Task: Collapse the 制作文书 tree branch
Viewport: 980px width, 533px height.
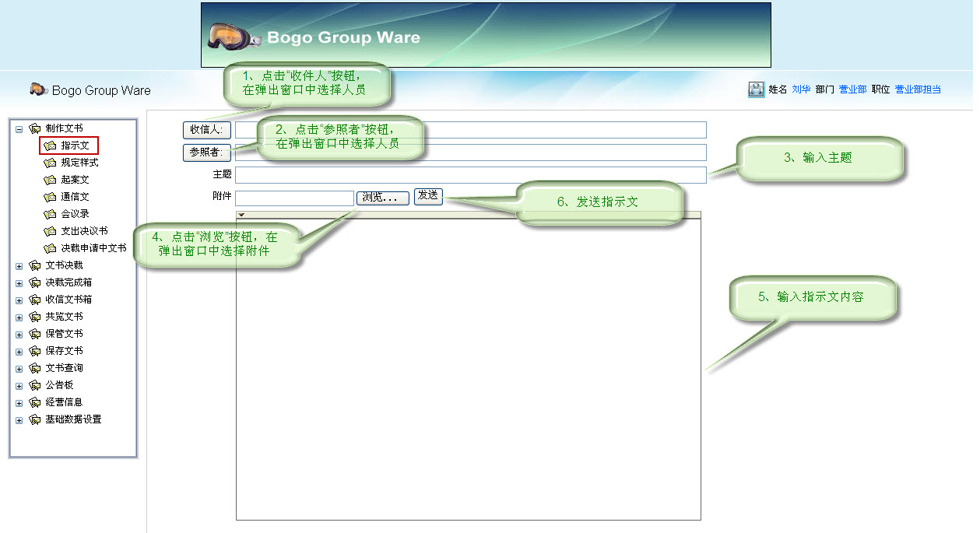Action: click(19, 128)
